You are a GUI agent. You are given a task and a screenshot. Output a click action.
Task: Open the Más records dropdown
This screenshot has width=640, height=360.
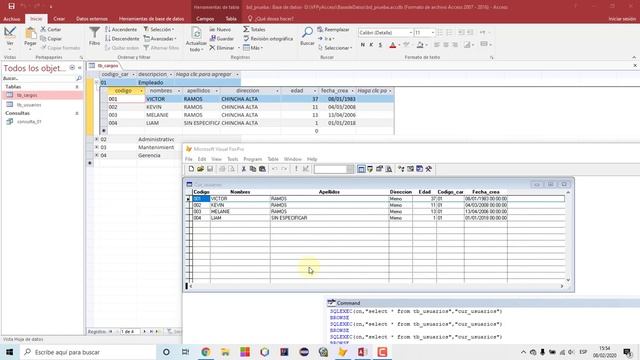[253, 48]
